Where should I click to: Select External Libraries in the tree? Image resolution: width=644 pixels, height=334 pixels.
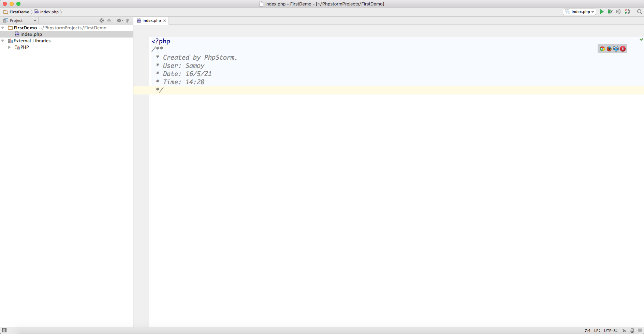pos(32,41)
